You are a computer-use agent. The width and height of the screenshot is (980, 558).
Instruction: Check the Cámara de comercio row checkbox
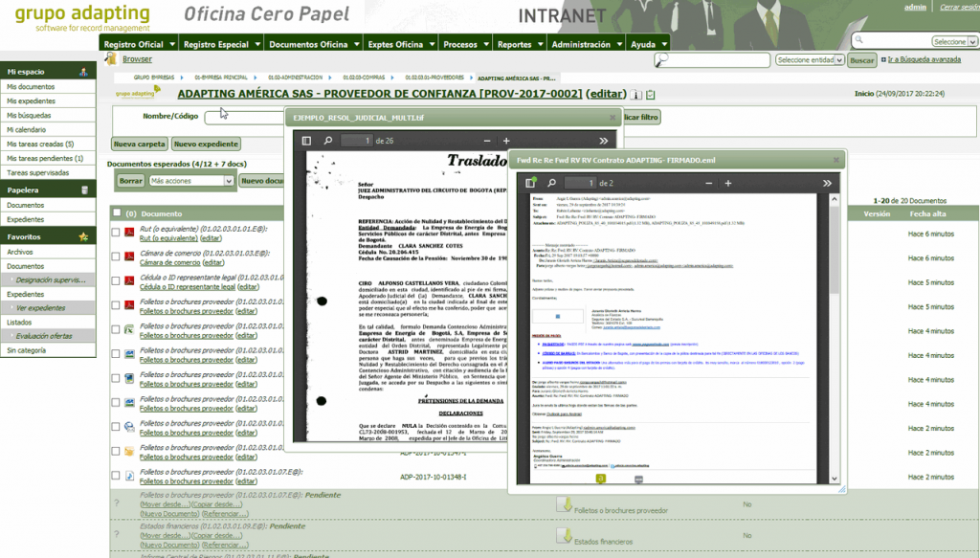pyautogui.click(x=116, y=257)
